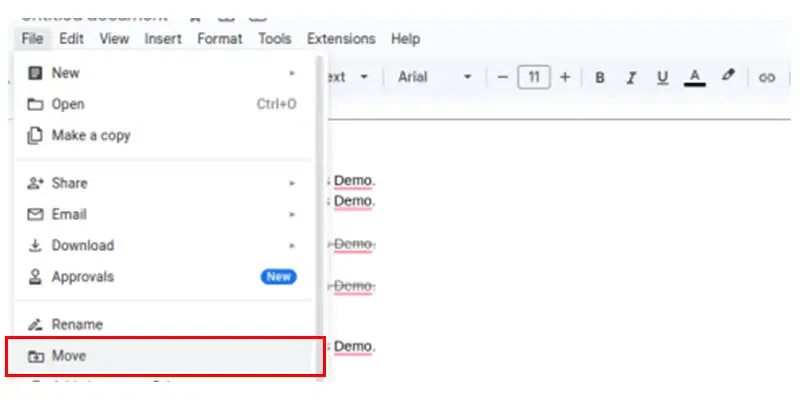Toggle Bold formatting
Image resolution: width=800 pixels, height=400 pixels.
(600, 78)
